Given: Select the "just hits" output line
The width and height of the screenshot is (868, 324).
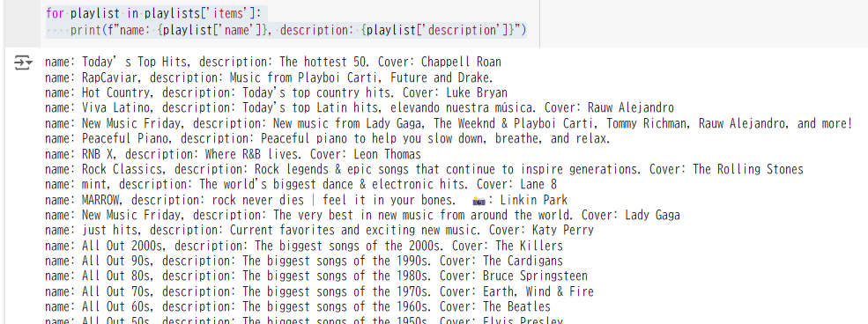Looking at the screenshot, I should 319,230.
